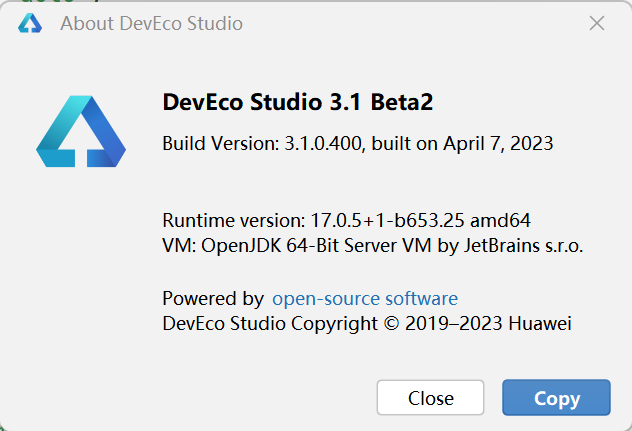This screenshot has width=632, height=431.
Task: Click the Close button
Action: [x=430, y=398]
